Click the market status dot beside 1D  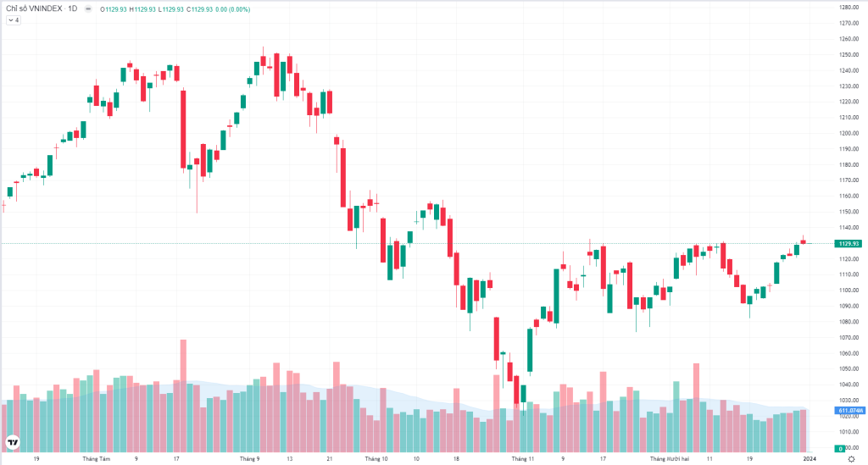click(x=88, y=8)
